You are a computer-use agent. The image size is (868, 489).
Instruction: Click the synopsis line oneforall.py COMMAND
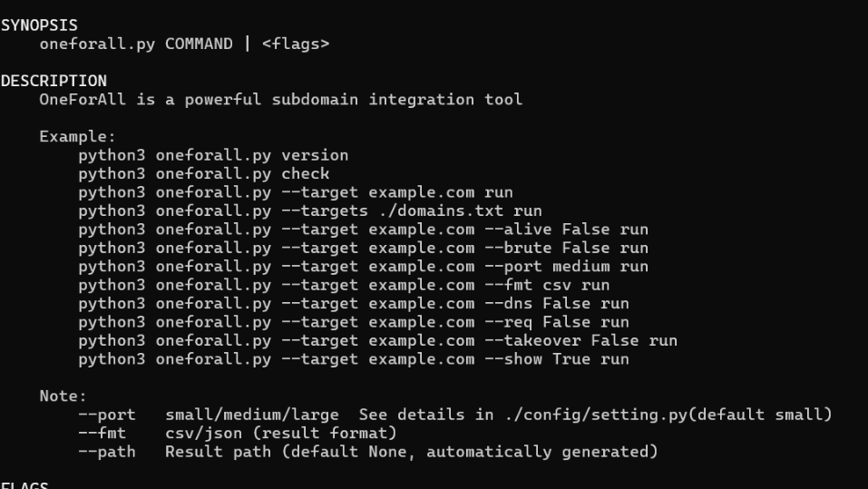(x=184, y=44)
